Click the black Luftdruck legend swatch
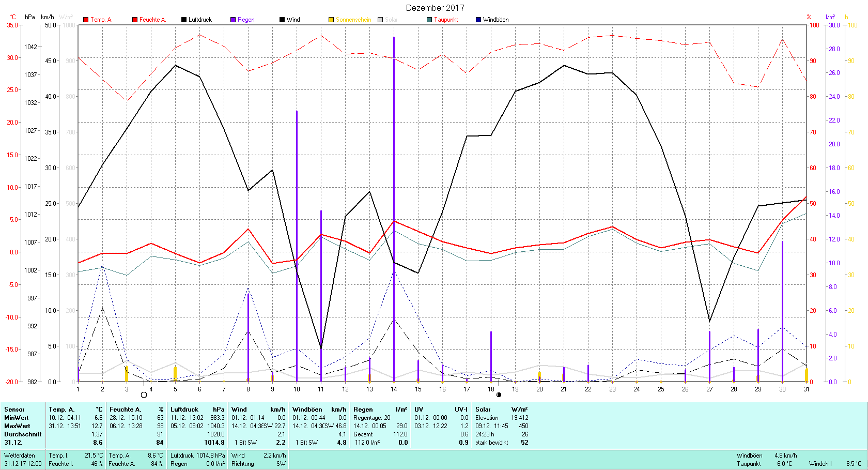The height and width of the screenshot is (470, 868). [x=184, y=20]
